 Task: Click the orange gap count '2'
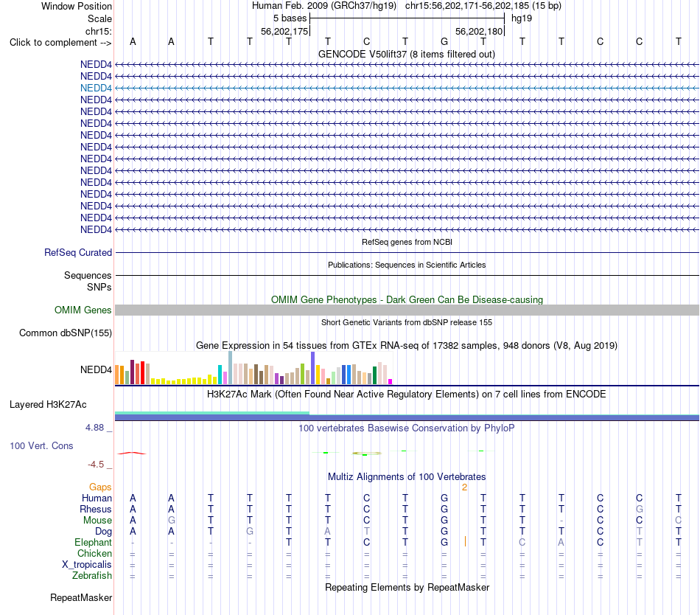click(464, 487)
